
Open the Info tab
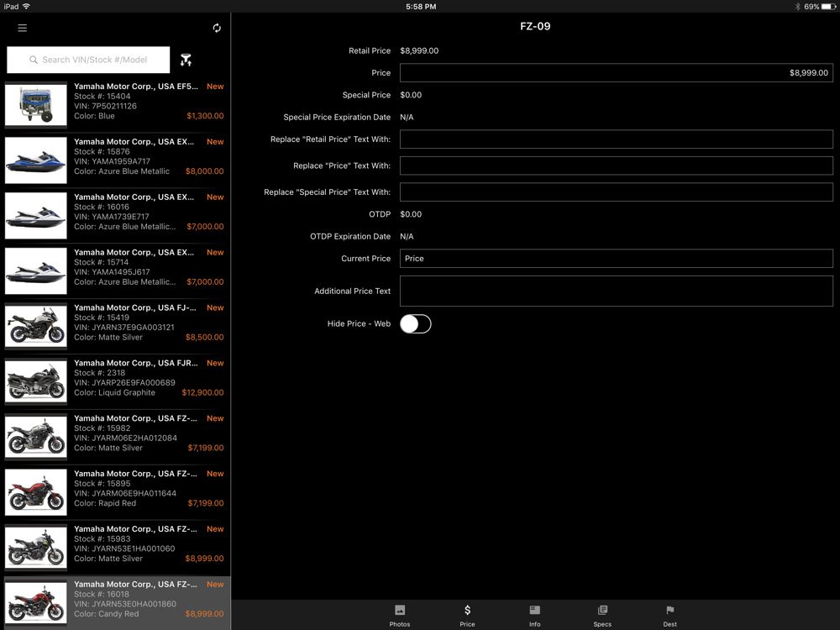pos(534,616)
